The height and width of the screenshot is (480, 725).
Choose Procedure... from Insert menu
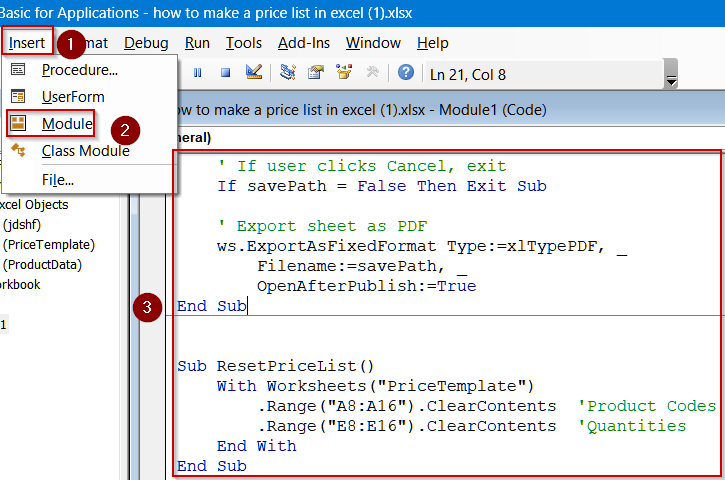pos(79,70)
